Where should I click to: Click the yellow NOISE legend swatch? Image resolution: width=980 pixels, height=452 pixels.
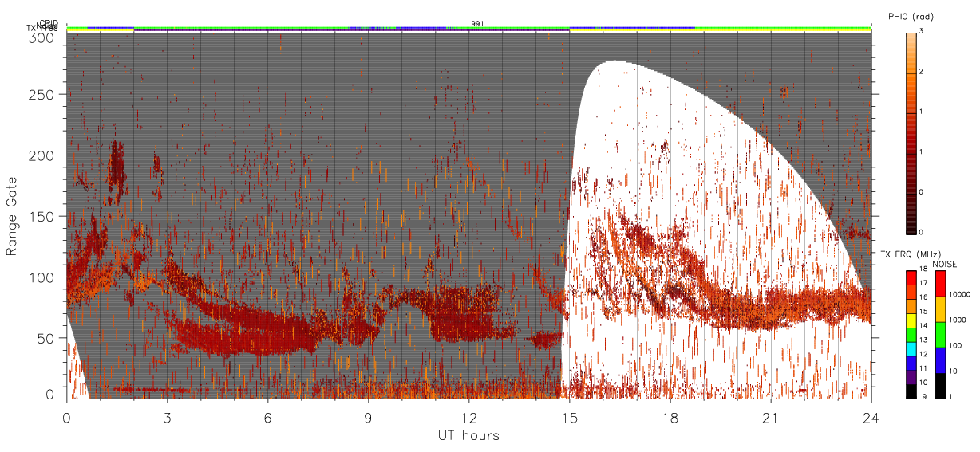point(940,309)
